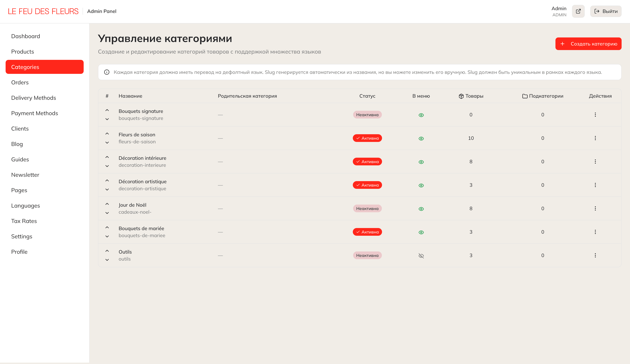Click the Выйти button
Image resolution: width=630 pixels, height=364 pixels.
click(x=605, y=11)
